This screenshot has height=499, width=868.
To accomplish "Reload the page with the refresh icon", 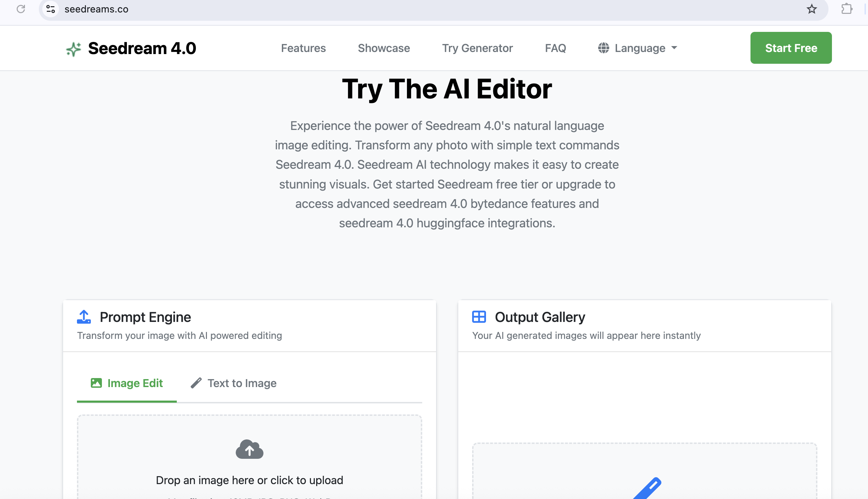I will click(x=21, y=9).
